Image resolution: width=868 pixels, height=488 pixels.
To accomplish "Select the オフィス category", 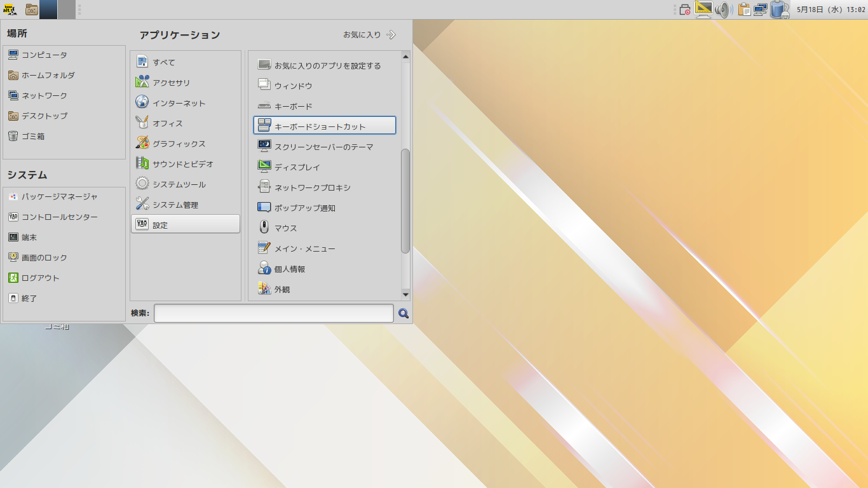I will pyautogui.click(x=186, y=123).
